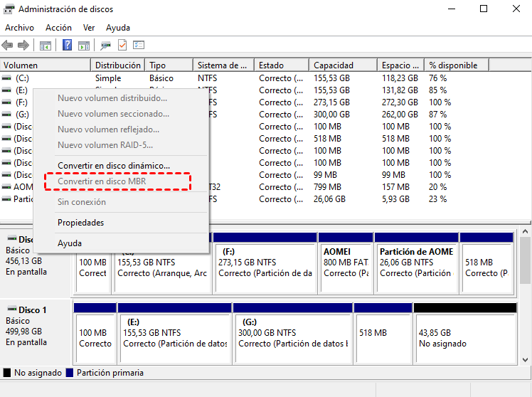Click the back arrow toolbar icon
The width and height of the screenshot is (532, 397).
click(9, 46)
